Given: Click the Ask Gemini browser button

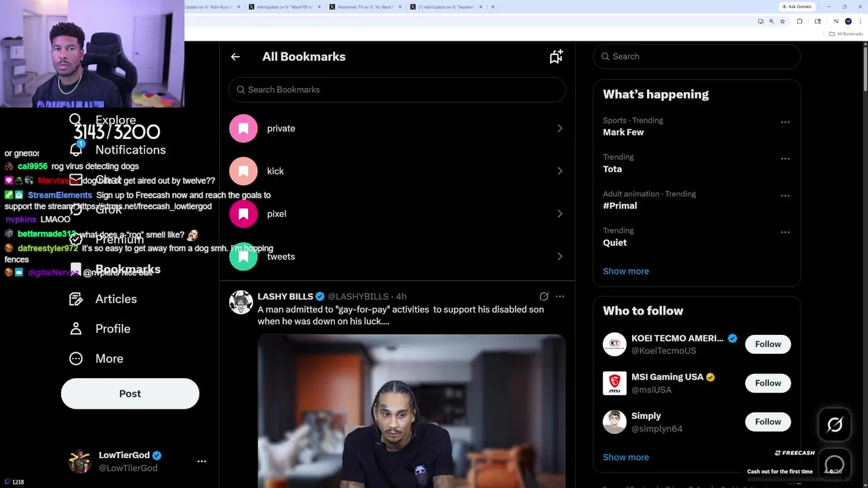Looking at the screenshot, I should (x=797, y=7).
